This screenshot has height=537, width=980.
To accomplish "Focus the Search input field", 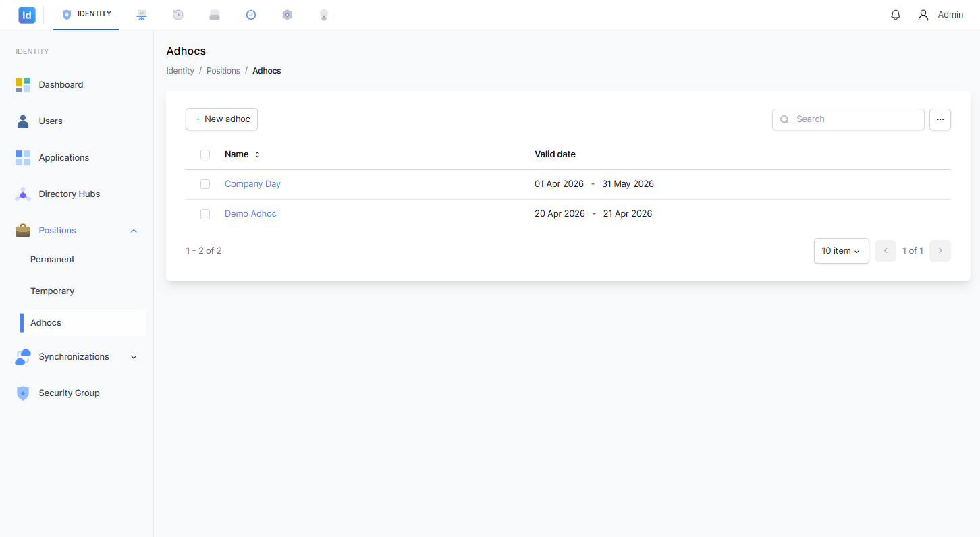I will click(848, 119).
